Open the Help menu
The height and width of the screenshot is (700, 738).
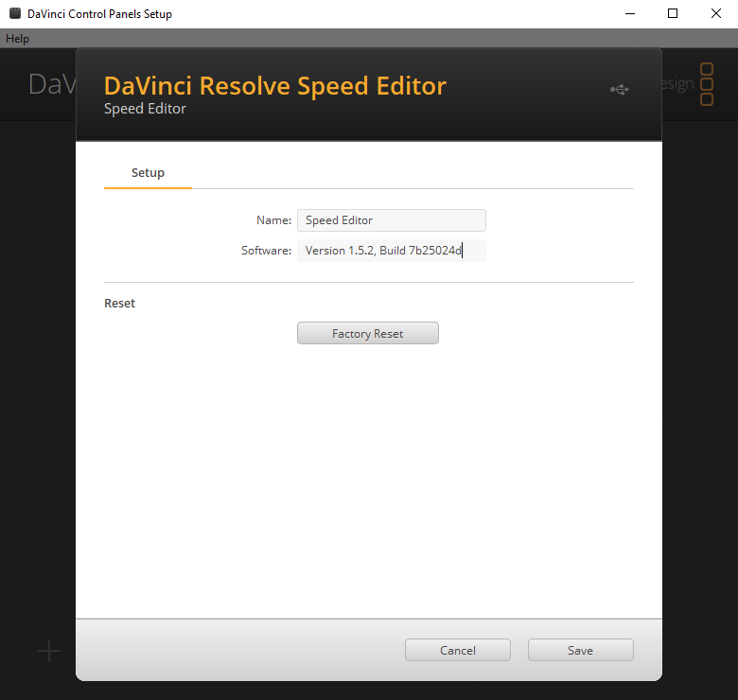pyautogui.click(x=18, y=39)
